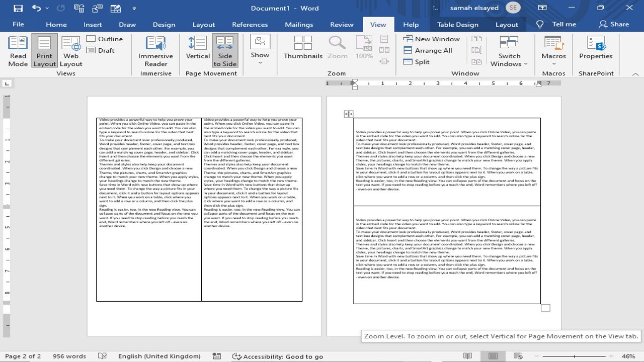Expand the Macros dropdown arrow

[553, 64]
